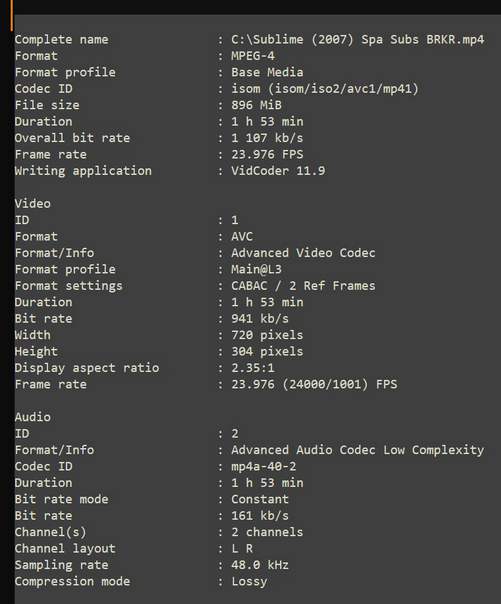Click the complete name file path value
The height and width of the screenshot is (604, 501).
[357, 40]
